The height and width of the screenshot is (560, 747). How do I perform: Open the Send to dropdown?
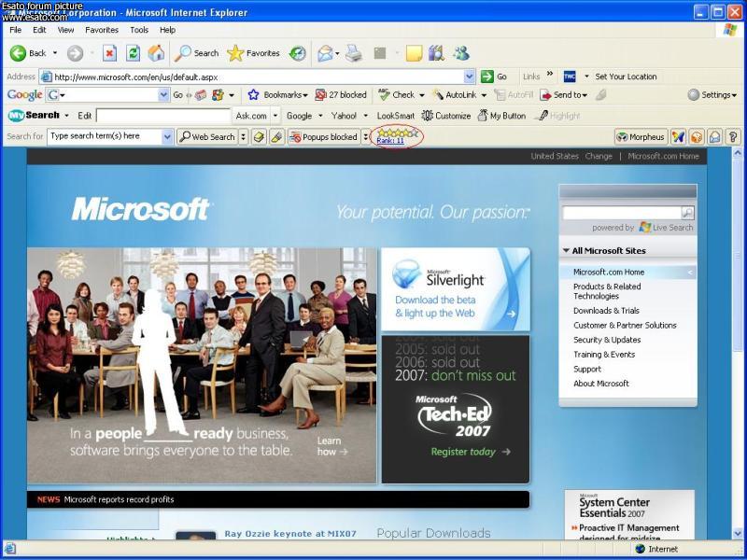pos(564,95)
